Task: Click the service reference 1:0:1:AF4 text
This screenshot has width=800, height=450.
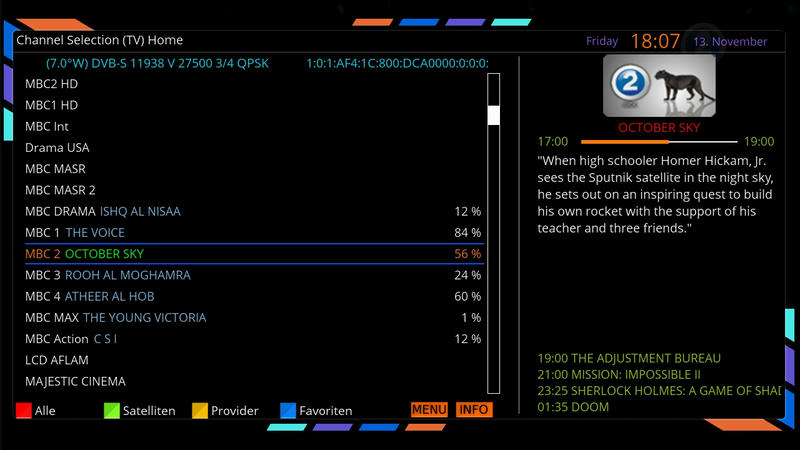Action: pyautogui.click(x=397, y=63)
